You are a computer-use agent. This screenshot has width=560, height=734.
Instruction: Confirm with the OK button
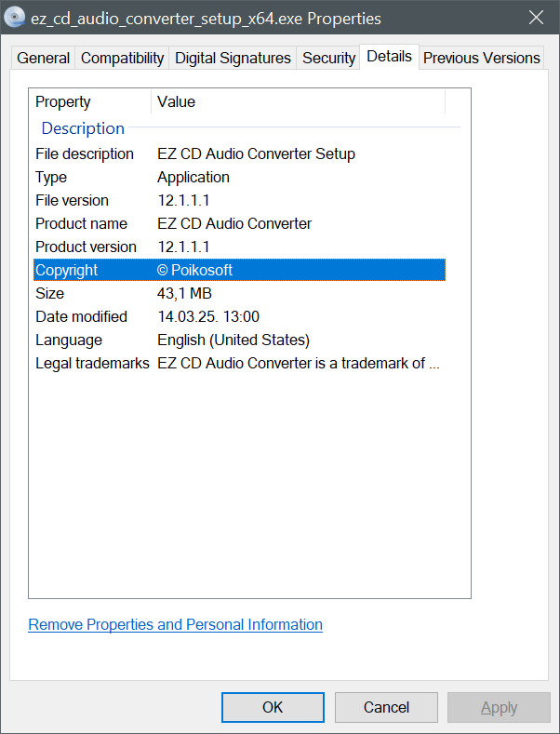[x=273, y=707]
